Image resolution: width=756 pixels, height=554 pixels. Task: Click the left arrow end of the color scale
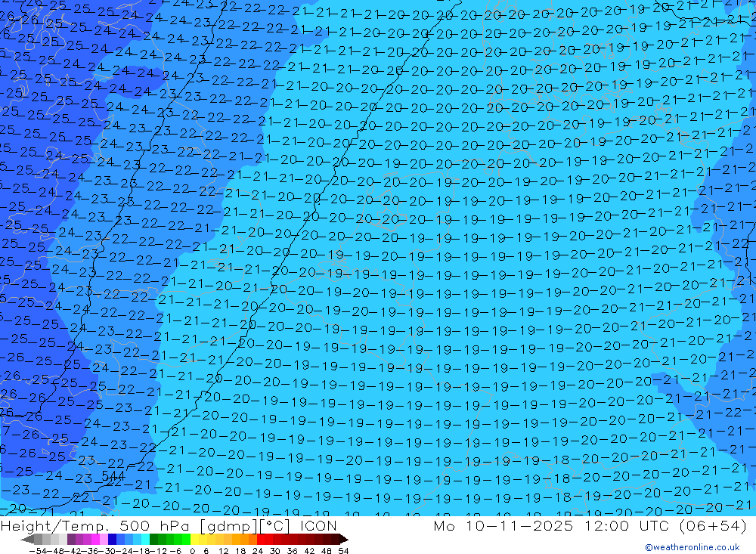click(27, 540)
